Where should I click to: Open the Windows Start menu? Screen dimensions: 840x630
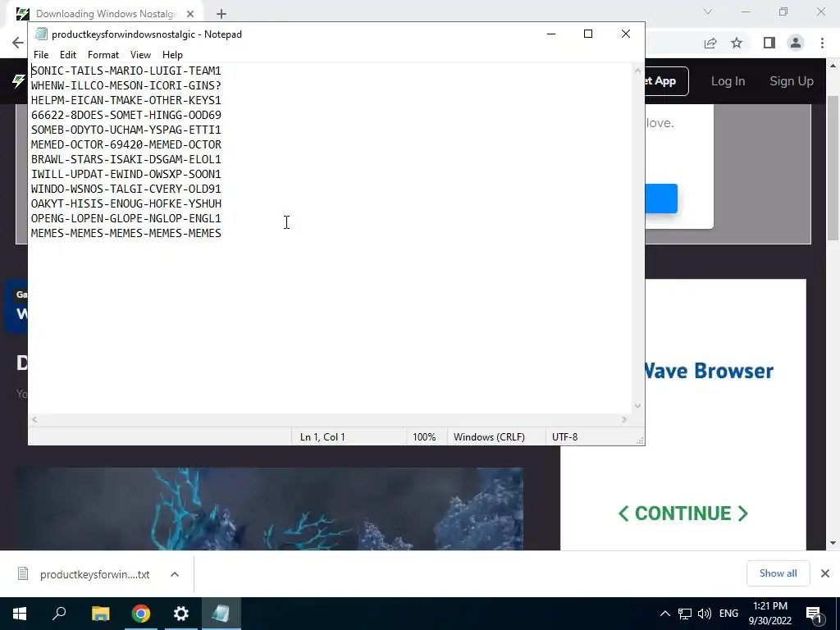point(20,614)
